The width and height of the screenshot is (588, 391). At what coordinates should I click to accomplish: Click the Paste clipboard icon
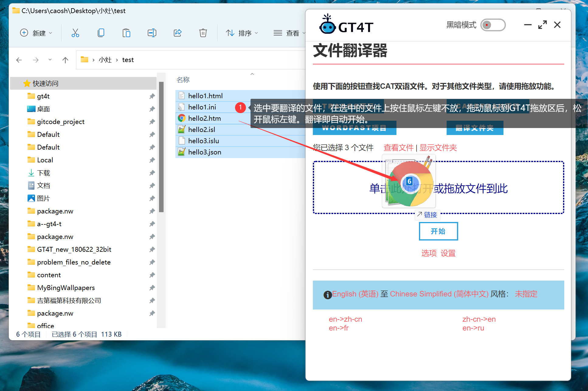pyautogui.click(x=126, y=33)
